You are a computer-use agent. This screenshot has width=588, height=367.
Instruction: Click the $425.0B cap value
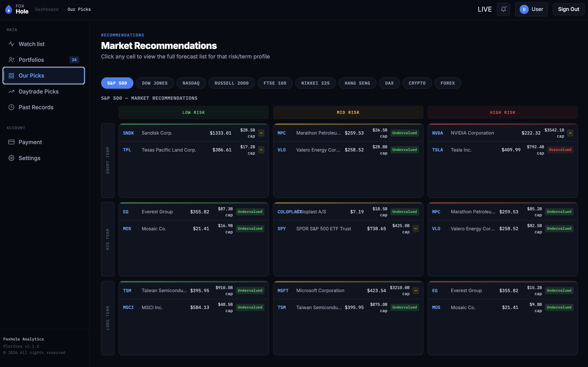coord(401,226)
